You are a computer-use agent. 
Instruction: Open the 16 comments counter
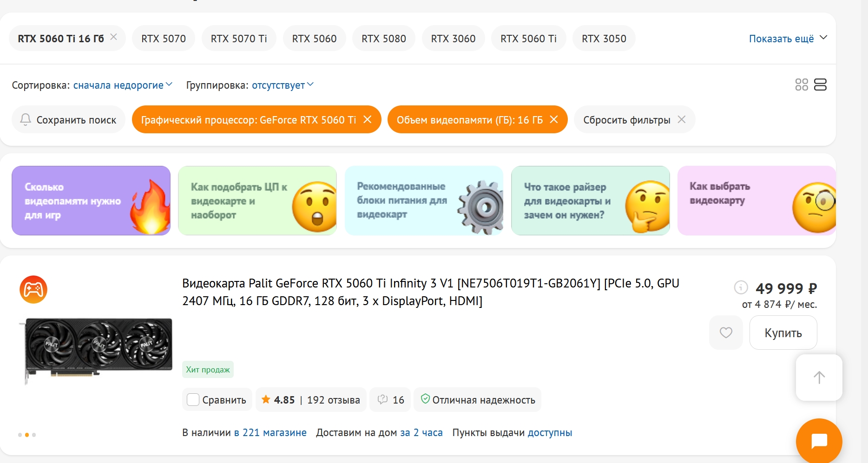390,400
